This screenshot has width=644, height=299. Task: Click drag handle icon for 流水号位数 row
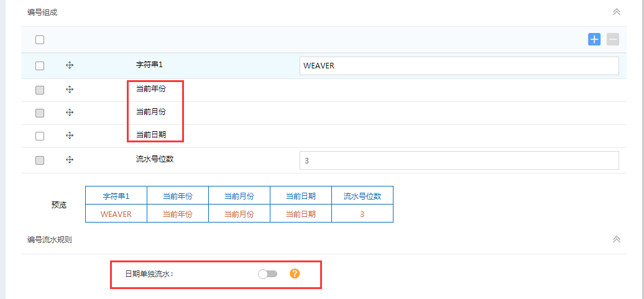click(70, 160)
